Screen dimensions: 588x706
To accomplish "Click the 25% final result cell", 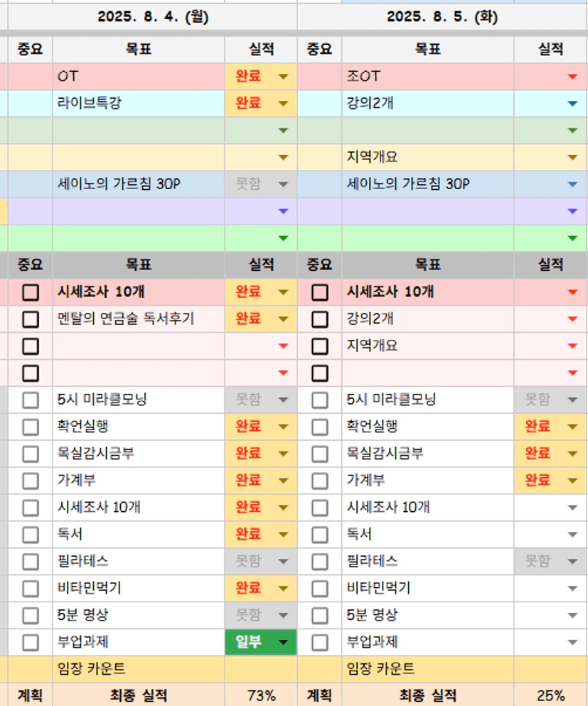I will click(x=550, y=695).
